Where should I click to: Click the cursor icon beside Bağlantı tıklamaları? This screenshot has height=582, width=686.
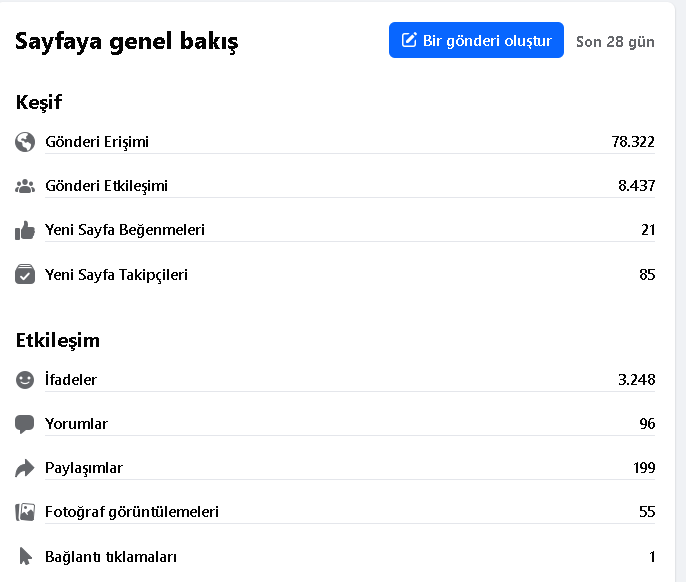[x=26, y=557]
